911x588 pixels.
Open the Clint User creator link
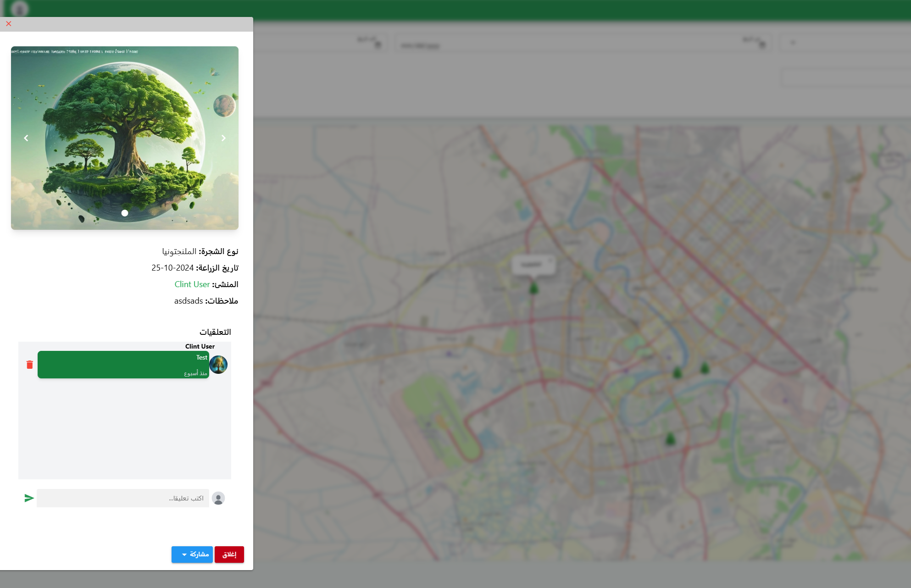pyautogui.click(x=192, y=284)
